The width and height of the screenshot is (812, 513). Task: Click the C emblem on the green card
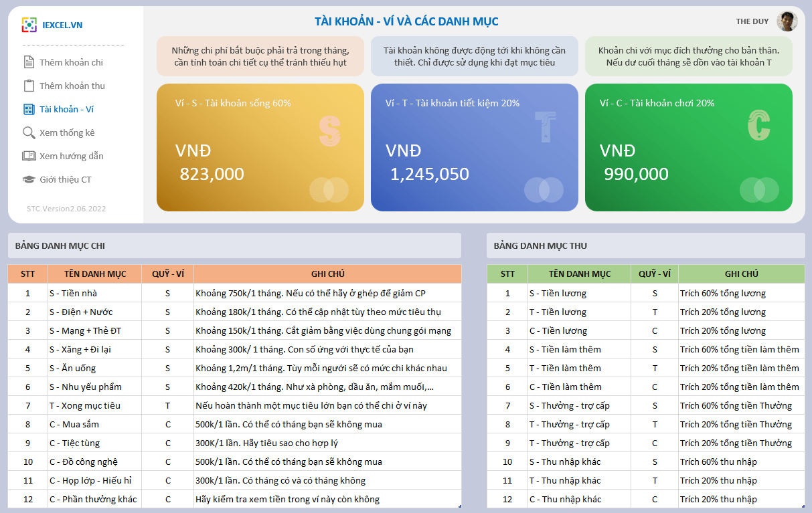click(758, 126)
